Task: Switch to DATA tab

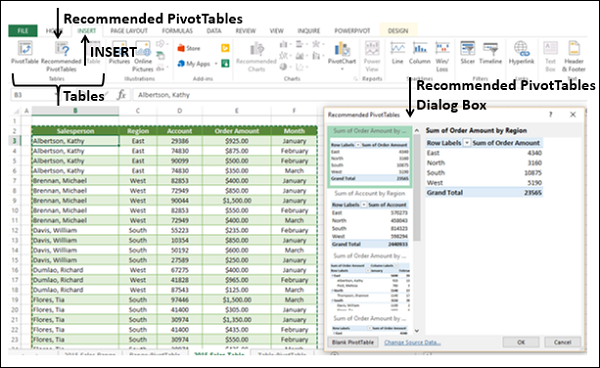Action: coord(214,31)
